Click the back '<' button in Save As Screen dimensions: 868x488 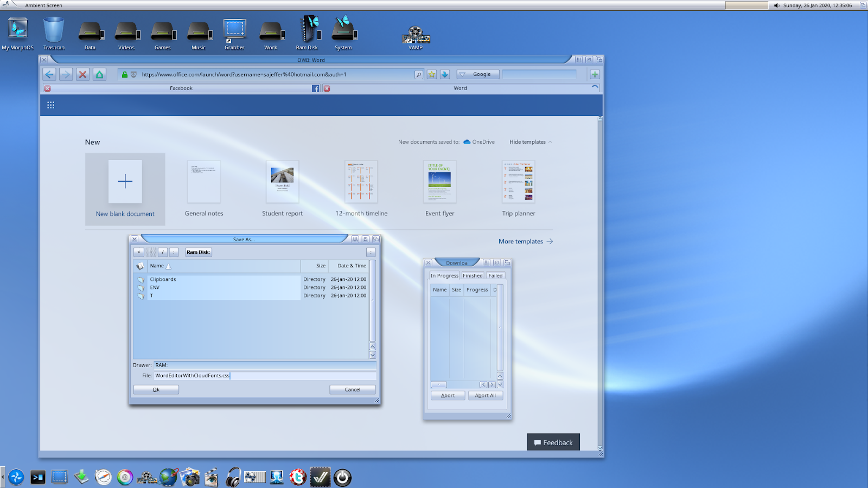139,252
